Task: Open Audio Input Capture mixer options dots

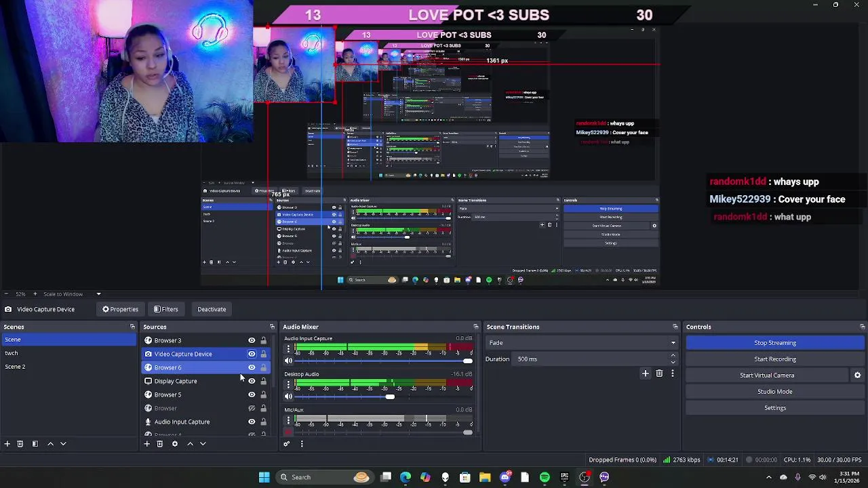Action: point(288,349)
